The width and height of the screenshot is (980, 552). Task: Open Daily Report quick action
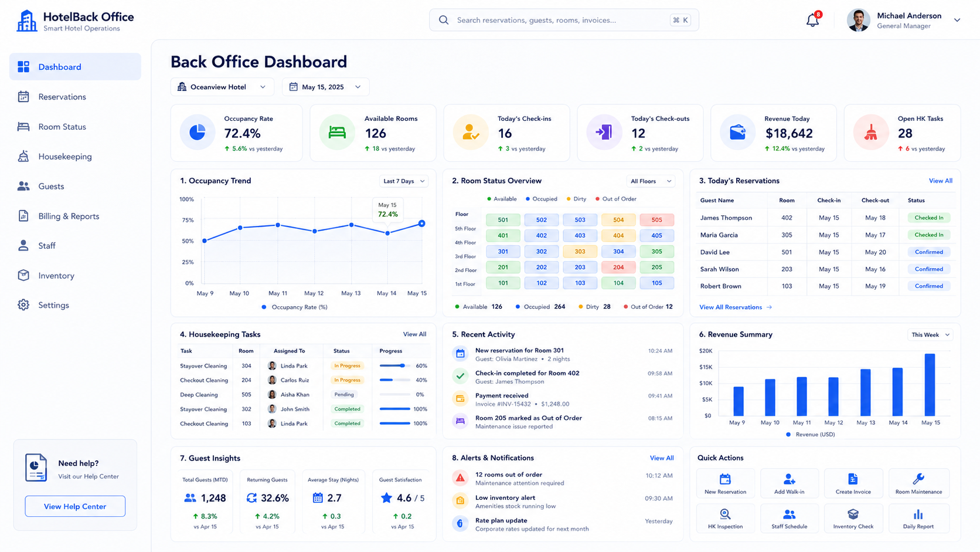918,518
